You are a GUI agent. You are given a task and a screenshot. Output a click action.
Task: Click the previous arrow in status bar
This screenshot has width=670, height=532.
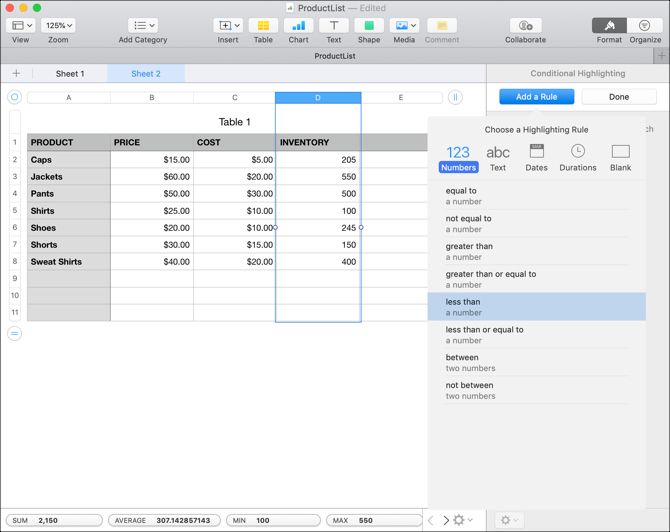pyautogui.click(x=431, y=520)
